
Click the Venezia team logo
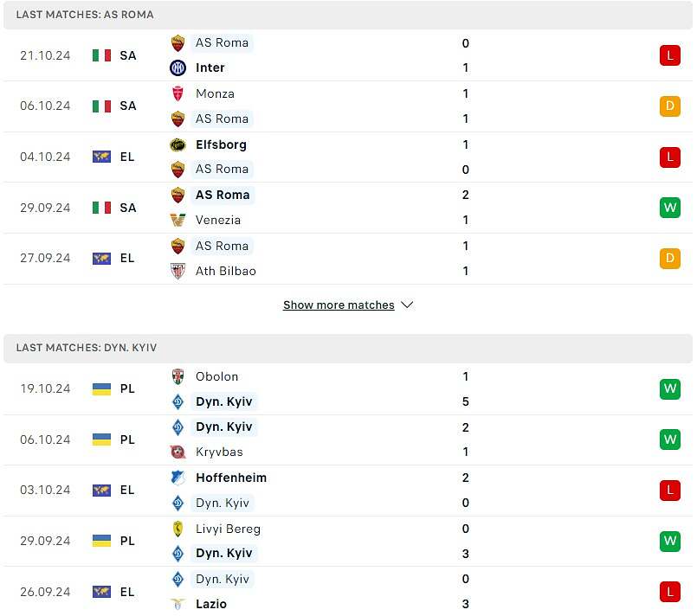[x=177, y=220]
